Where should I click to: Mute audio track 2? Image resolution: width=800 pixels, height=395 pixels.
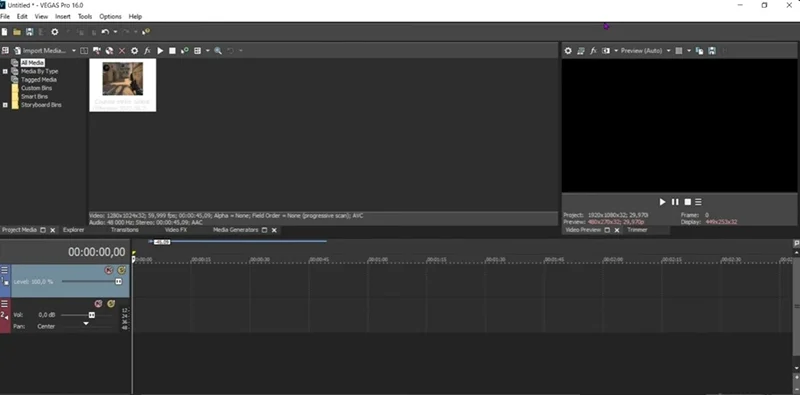(x=98, y=304)
